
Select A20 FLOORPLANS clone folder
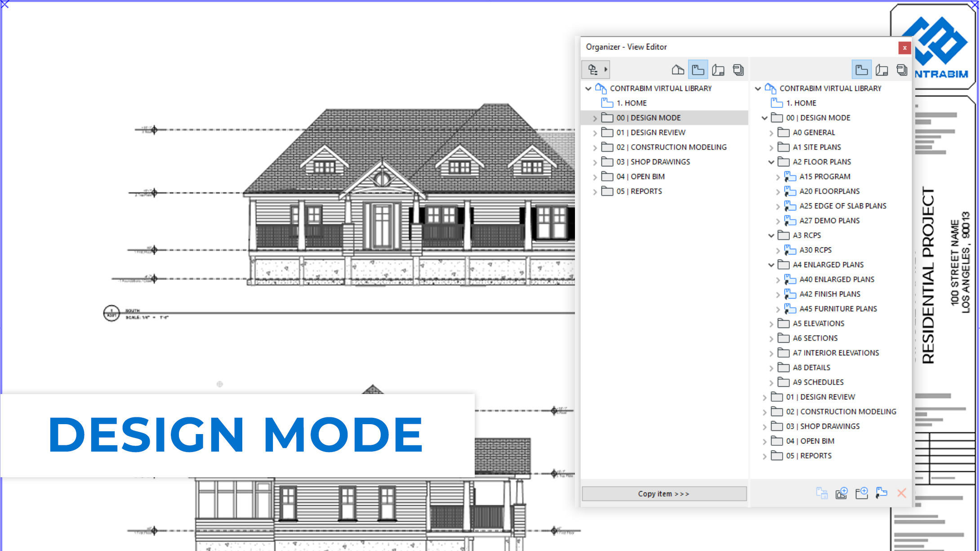pos(829,191)
